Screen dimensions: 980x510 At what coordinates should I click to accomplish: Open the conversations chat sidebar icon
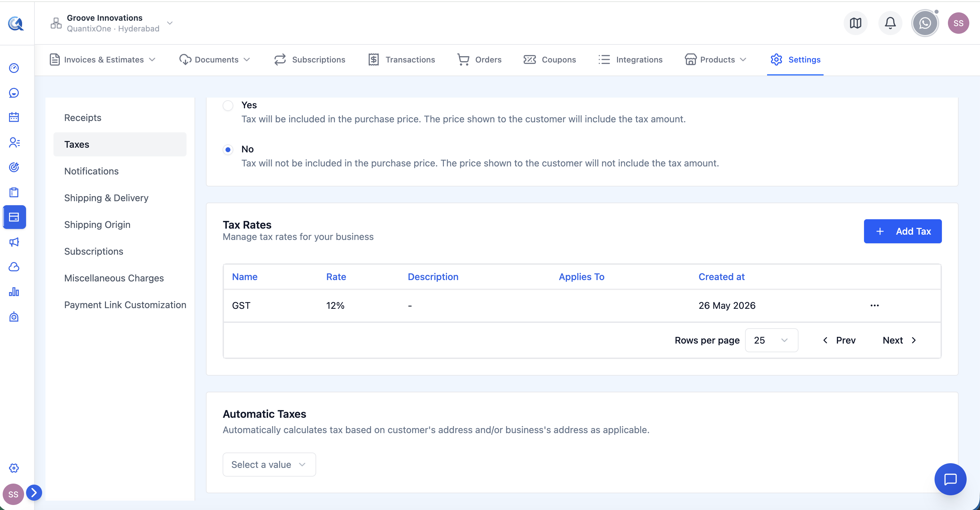tap(14, 93)
